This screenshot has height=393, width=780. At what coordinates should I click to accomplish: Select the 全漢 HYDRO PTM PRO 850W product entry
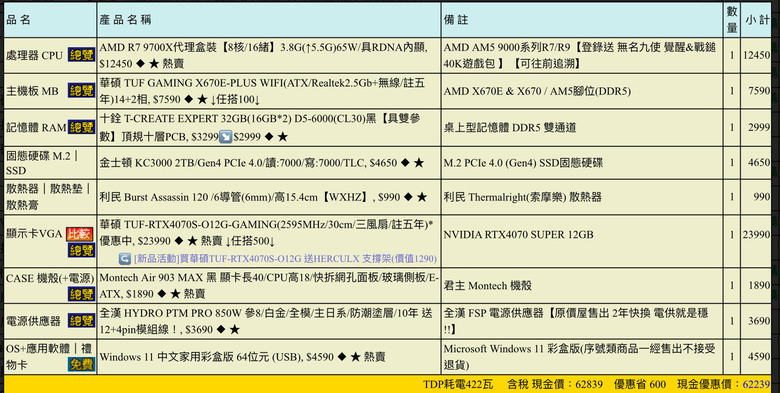point(265,321)
